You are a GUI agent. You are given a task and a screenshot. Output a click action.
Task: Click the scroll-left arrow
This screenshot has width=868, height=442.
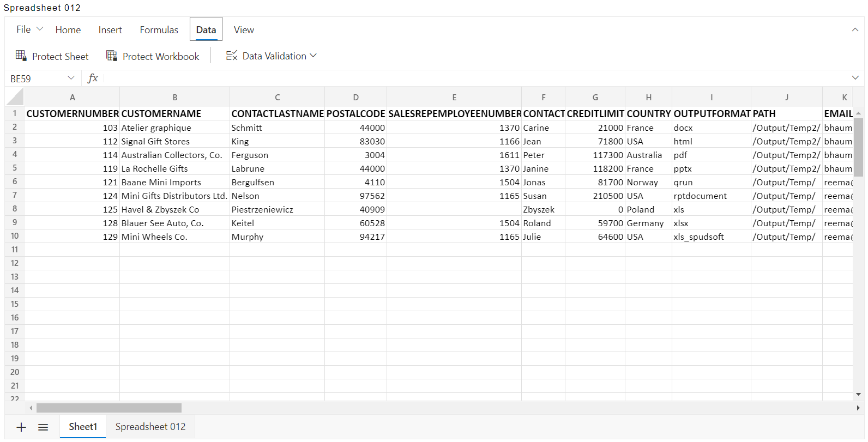click(x=31, y=408)
